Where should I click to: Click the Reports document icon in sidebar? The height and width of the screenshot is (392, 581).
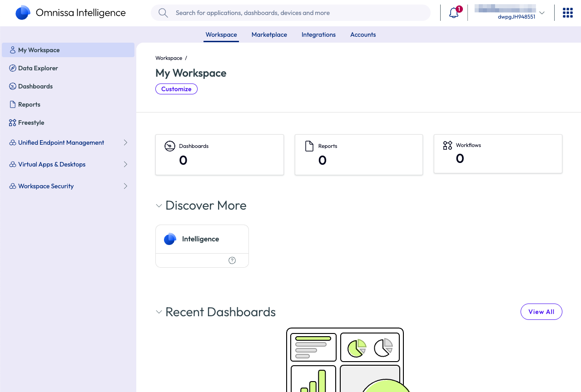click(13, 104)
